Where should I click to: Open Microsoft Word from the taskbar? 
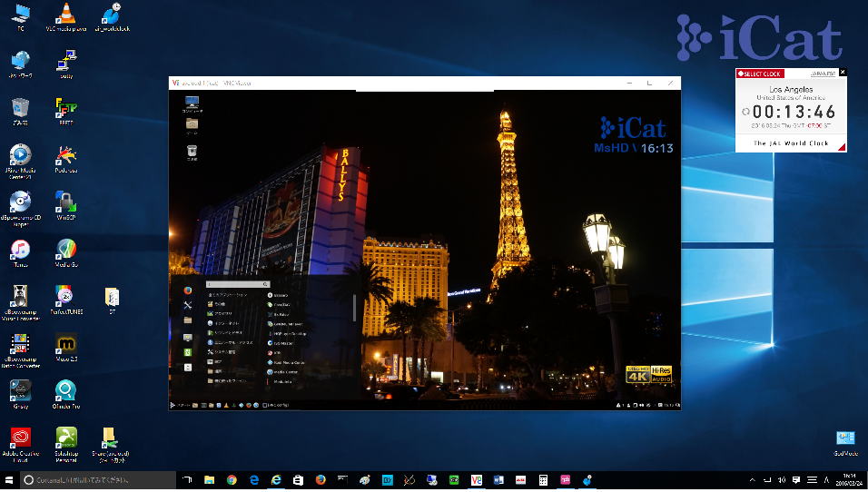[498, 480]
